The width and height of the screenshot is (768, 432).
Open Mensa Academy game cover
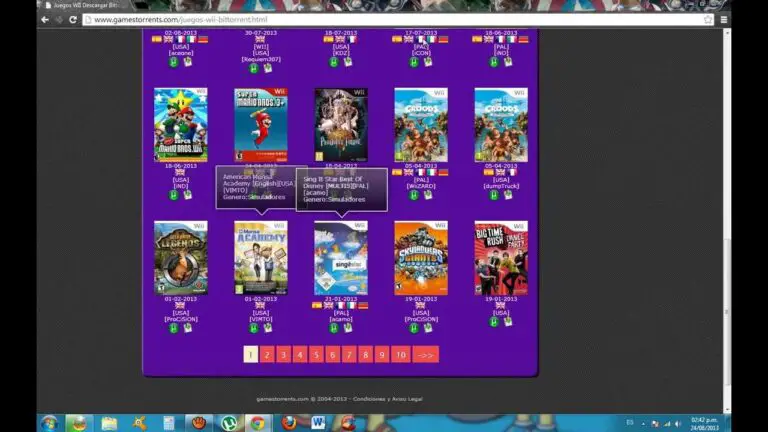tap(261, 258)
